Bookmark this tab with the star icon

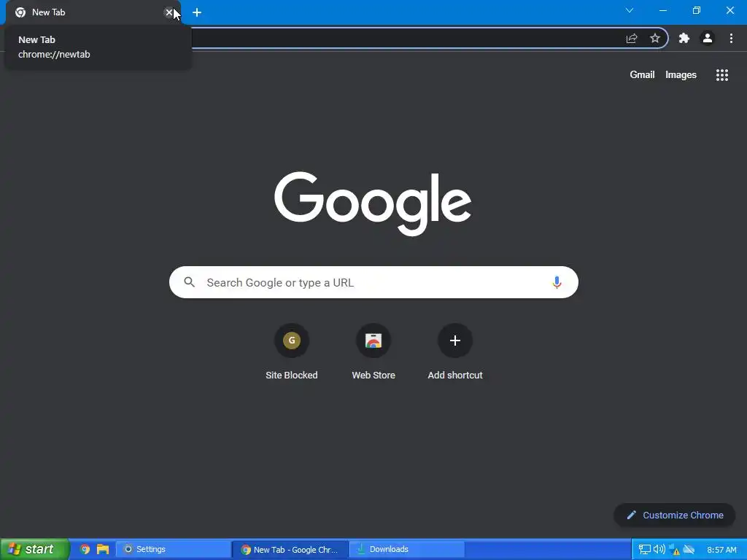[x=655, y=38]
